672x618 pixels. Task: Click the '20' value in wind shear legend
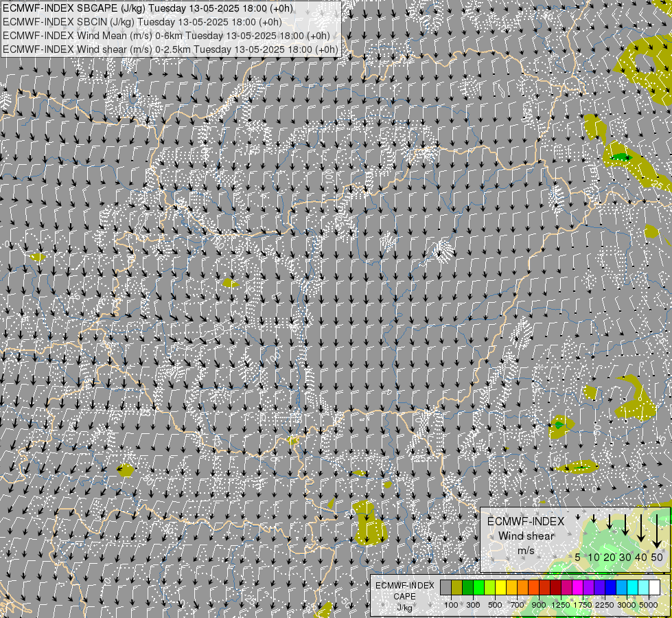[610, 557]
